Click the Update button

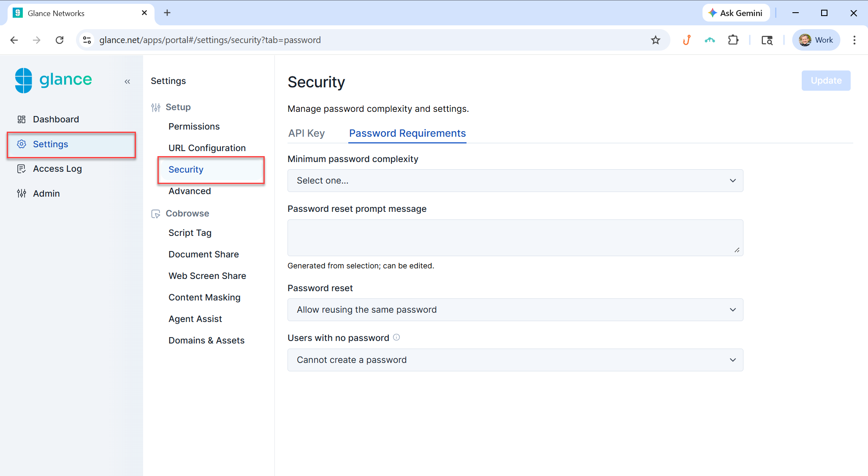point(826,81)
